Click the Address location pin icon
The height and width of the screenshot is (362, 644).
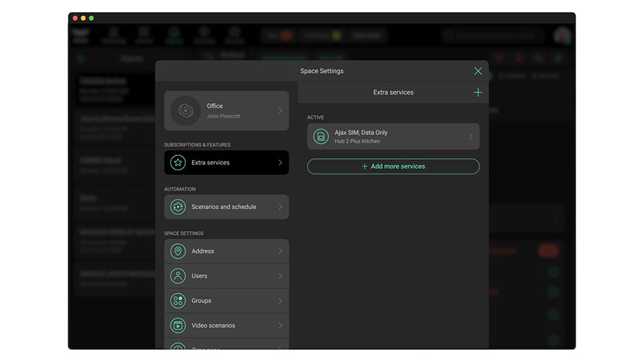(x=178, y=251)
